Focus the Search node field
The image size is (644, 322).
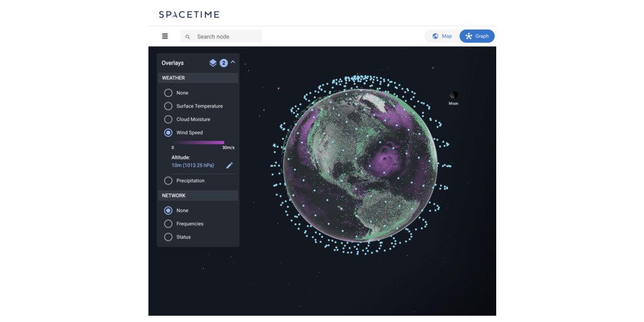pyautogui.click(x=226, y=36)
